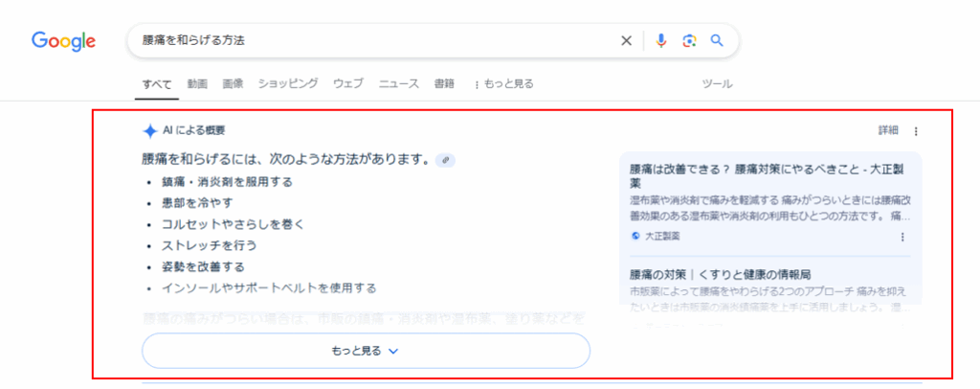Switch to the 動画 tab
The width and height of the screenshot is (980, 389).
coord(197,83)
